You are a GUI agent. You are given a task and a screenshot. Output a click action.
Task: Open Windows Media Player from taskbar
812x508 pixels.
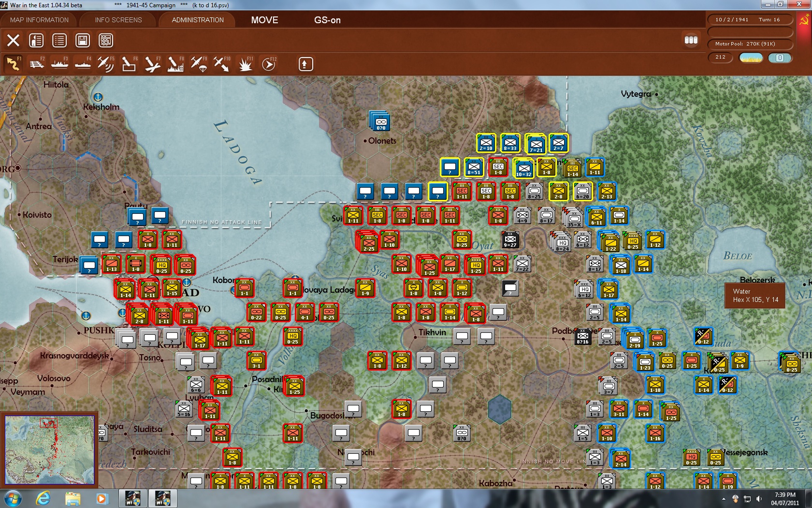[x=101, y=498]
